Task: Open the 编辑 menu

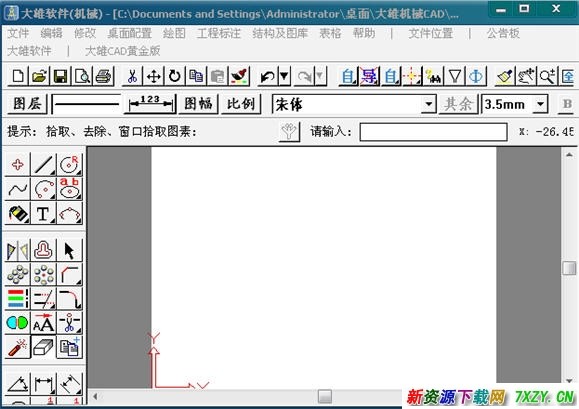Action: pos(51,33)
